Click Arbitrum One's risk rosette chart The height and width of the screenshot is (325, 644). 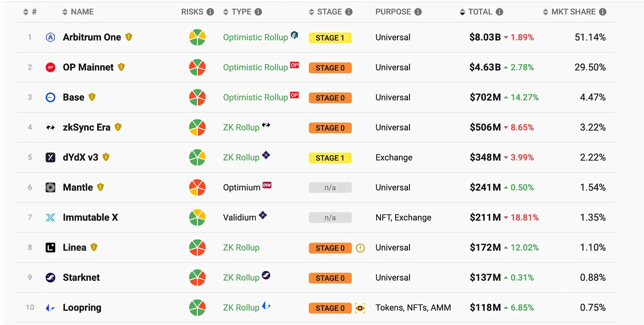click(x=197, y=37)
